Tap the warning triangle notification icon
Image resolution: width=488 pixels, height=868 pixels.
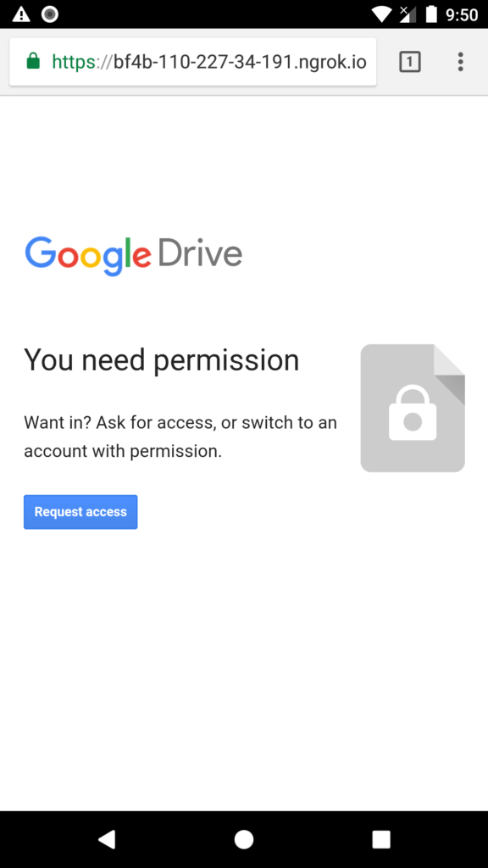(21, 14)
